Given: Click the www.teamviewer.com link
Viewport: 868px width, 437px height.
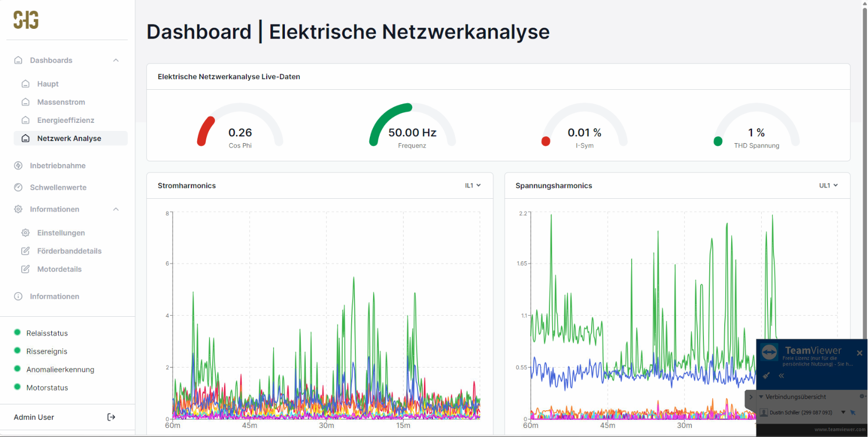Looking at the screenshot, I should (839, 430).
